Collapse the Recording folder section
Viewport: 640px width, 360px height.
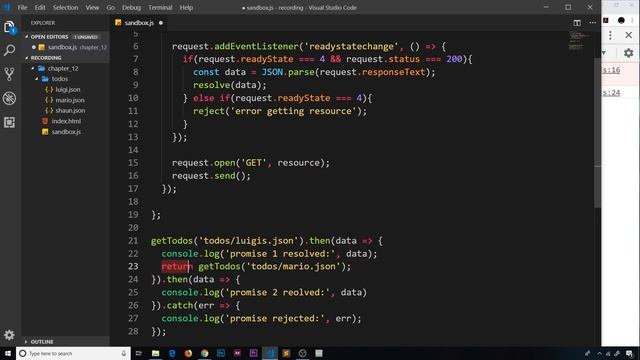pos(46,58)
